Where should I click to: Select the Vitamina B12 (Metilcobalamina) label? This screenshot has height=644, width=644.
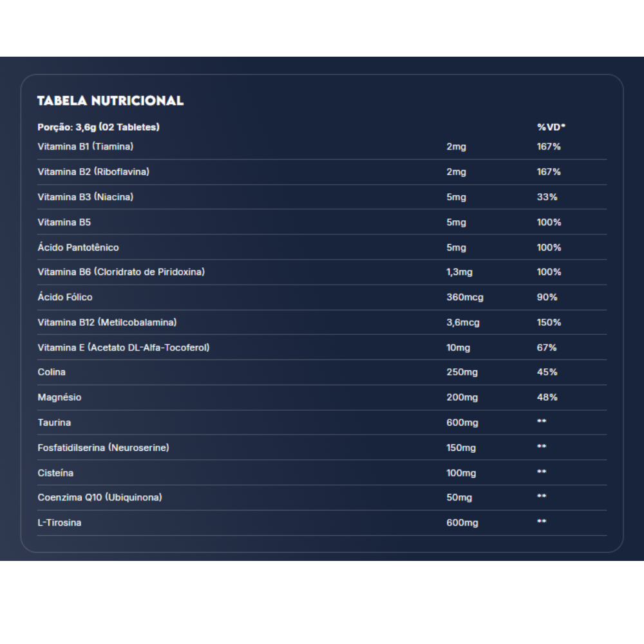107,322
